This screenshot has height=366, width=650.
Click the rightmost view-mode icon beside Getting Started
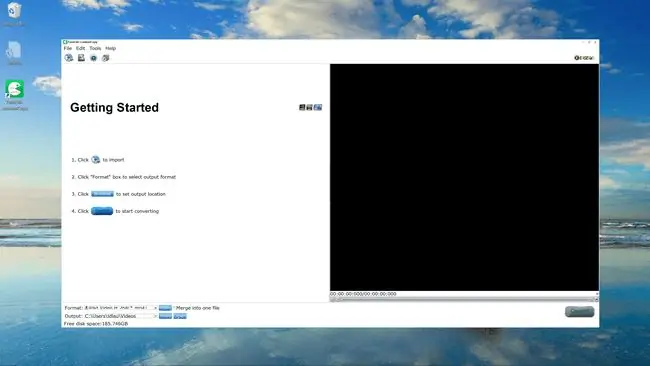pos(318,107)
